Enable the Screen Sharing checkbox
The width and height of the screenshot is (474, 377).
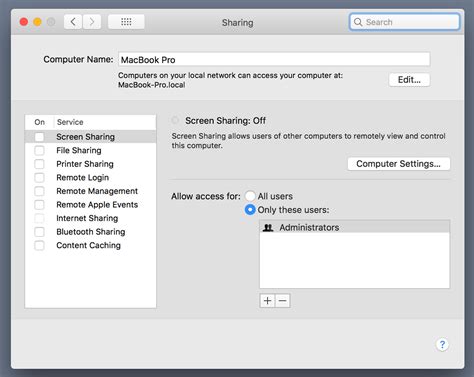39,137
